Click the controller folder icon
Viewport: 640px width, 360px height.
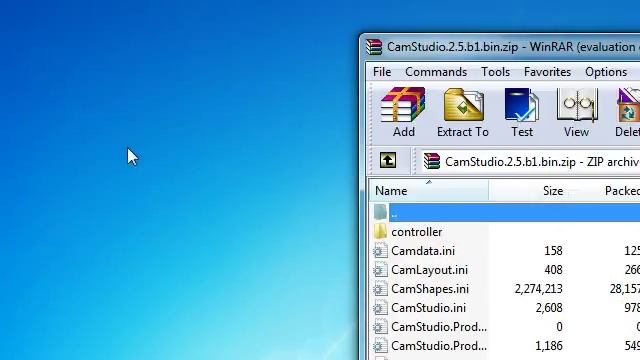click(380, 231)
